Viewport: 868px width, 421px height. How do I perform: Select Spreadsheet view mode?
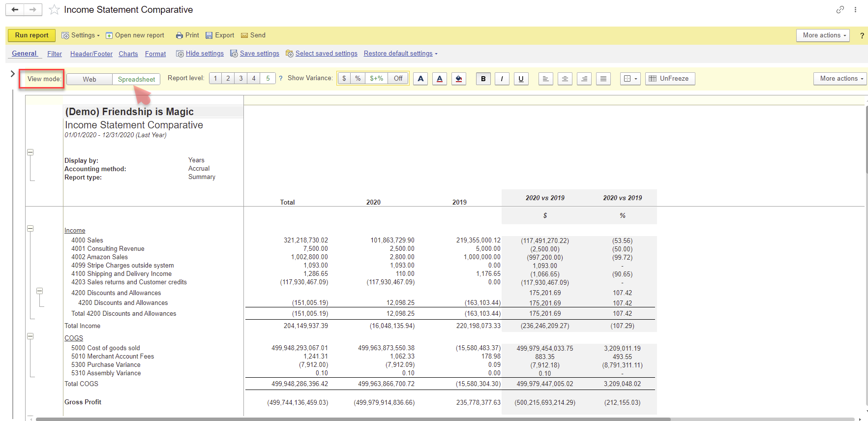coord(136,79)
